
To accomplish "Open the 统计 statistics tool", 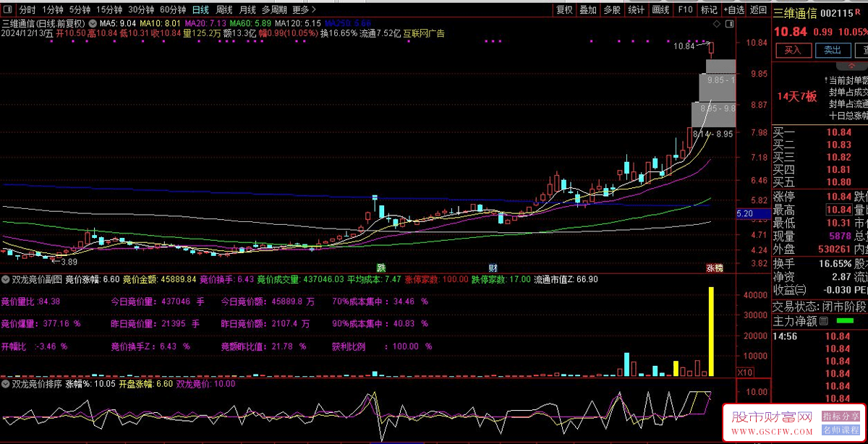I will 636,10.
